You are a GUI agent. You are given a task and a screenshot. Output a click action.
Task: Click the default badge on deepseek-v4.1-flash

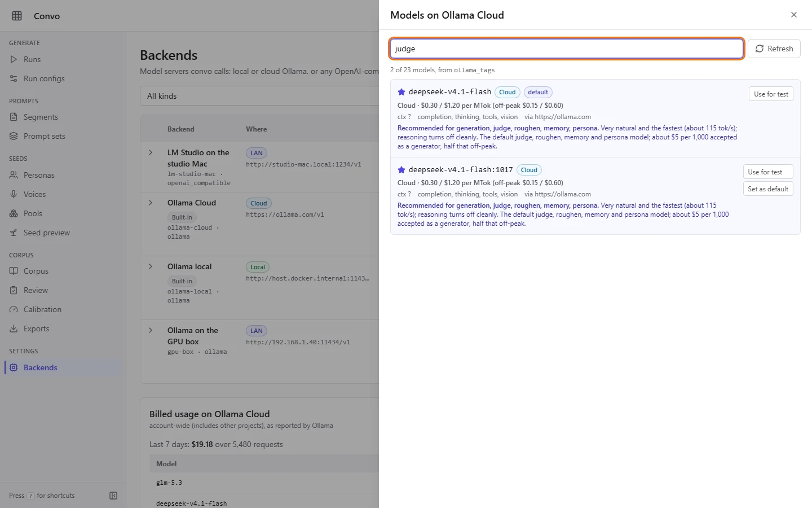(x=538, y=92)
